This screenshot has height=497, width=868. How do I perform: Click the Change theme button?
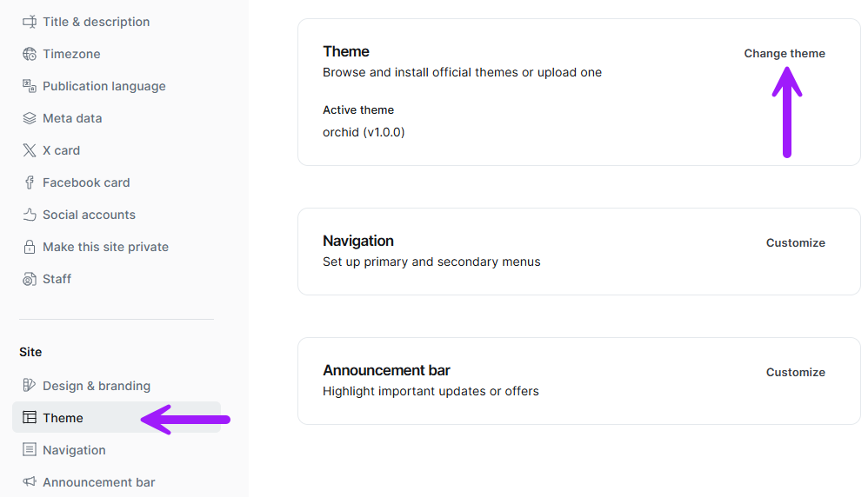[785, 54]
